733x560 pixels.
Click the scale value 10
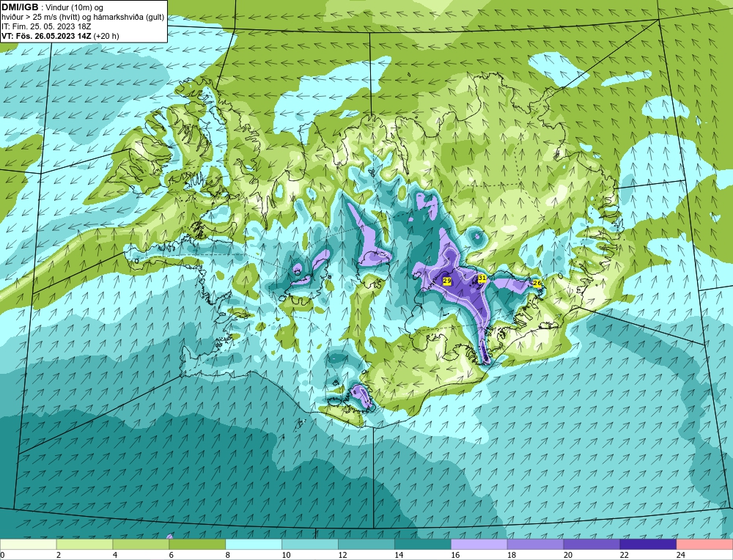point(286,555)
